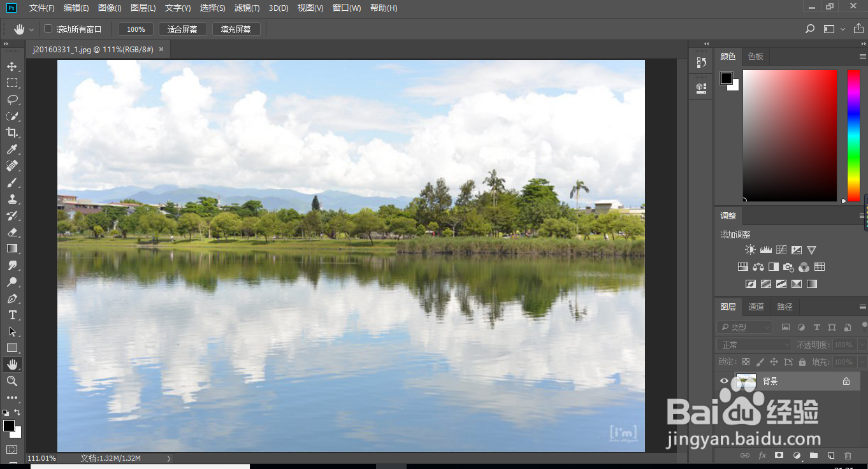
Task: Select the Zoom tool
Action: pos(11,381)
